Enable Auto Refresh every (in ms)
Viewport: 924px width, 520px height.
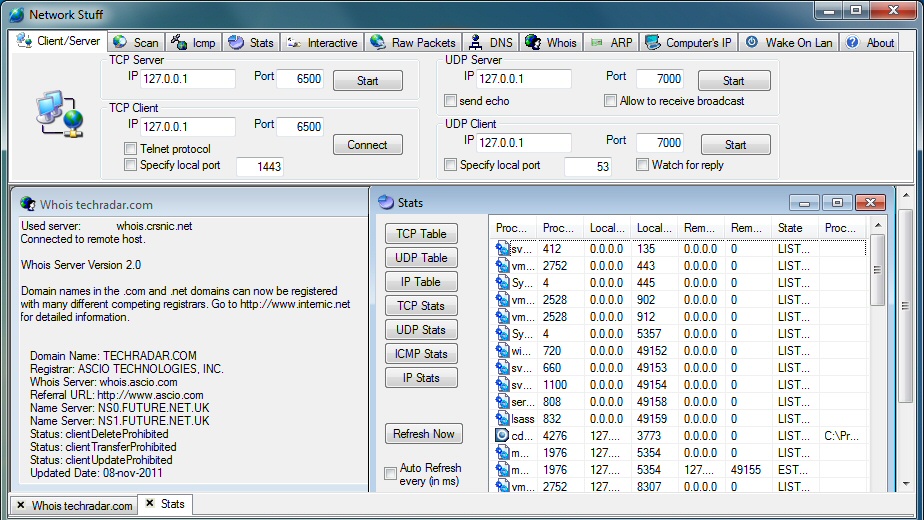390,473
